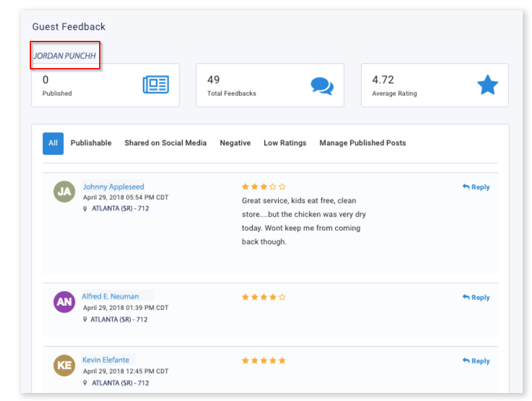Click the AN avatar for Alfred E. Neuman
The image size is (532, 401).
click(64, 303)
